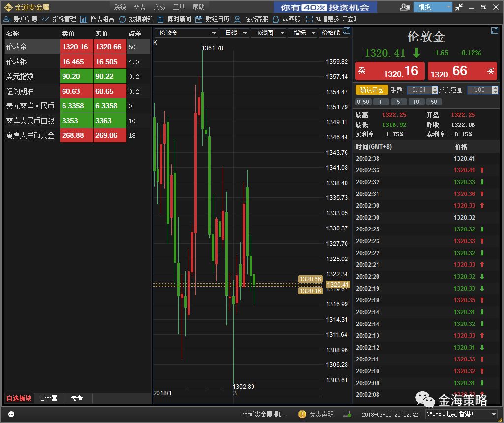Screen dimensions: 504x423
Task: Open 即时新闻 instant news
Action: pos(161,19)
